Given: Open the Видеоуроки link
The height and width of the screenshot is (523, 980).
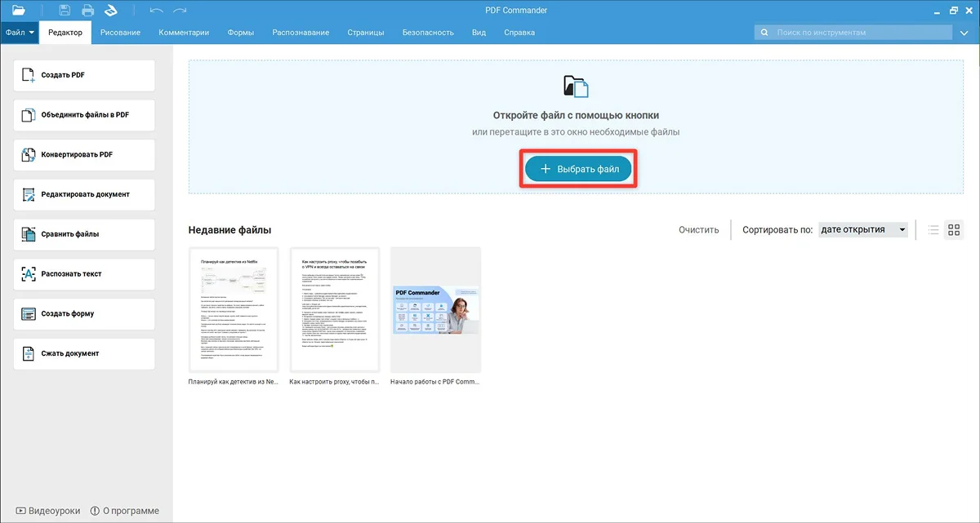Looking at the screenshot, I should (x=48, y=511).
